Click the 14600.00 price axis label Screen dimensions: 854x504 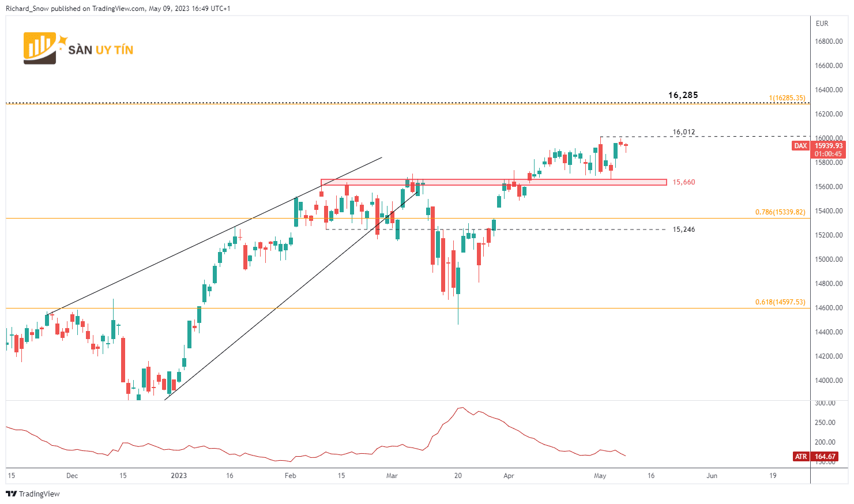[x=829, y=308]
